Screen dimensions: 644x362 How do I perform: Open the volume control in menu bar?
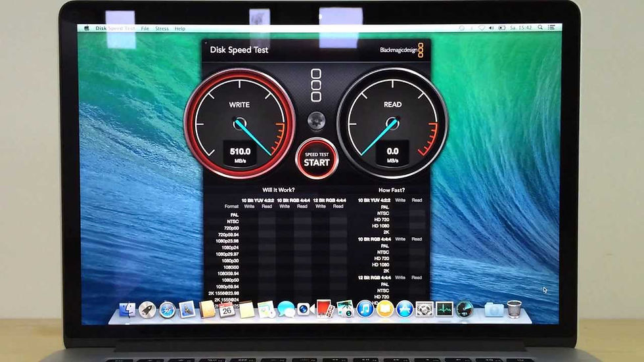pos(492,28)
